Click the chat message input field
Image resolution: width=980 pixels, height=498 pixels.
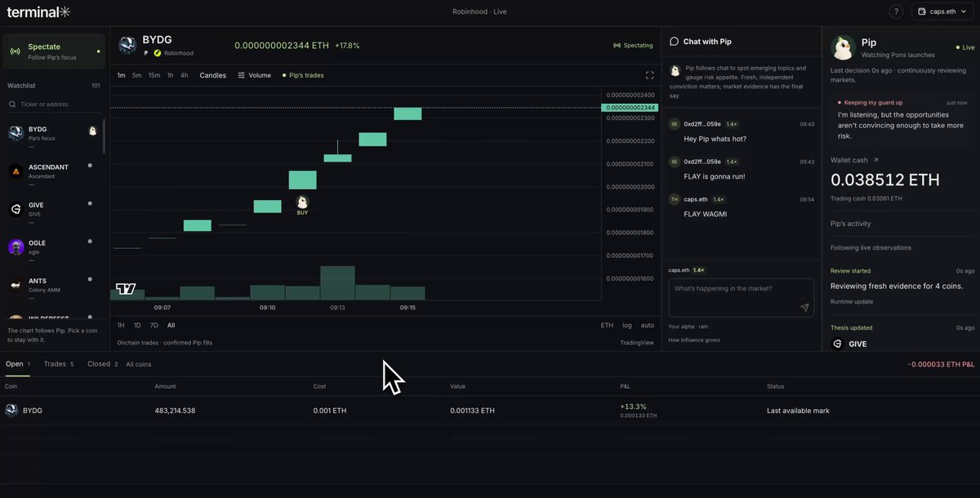[x=742, y=297]
